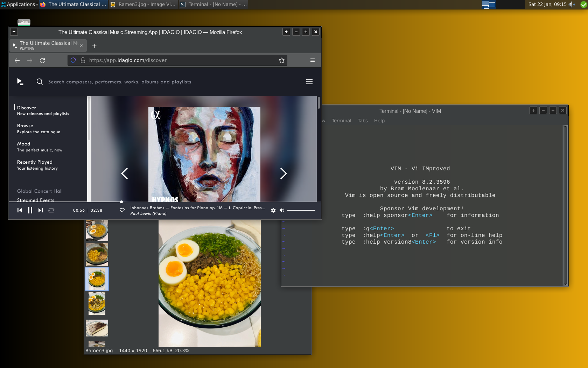Show previous featured album in carousel
The width and height of the screenshot is (588, 368).
point(125,173)
